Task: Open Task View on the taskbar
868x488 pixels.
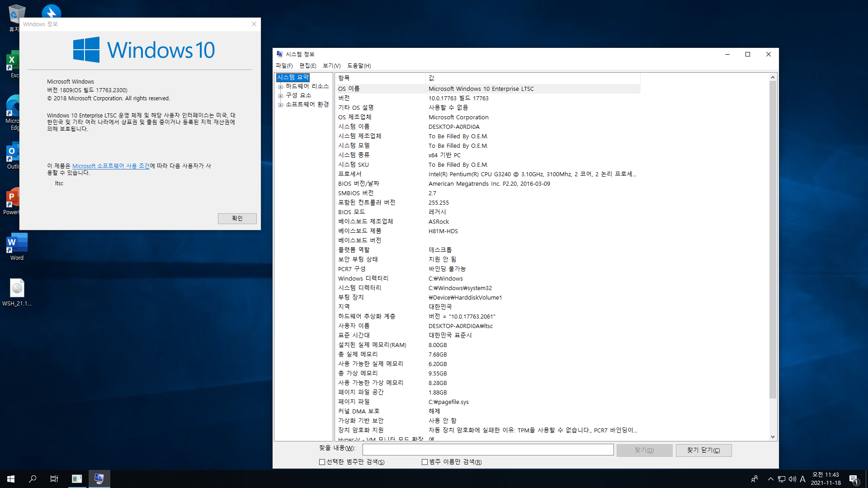Action: 54,479
